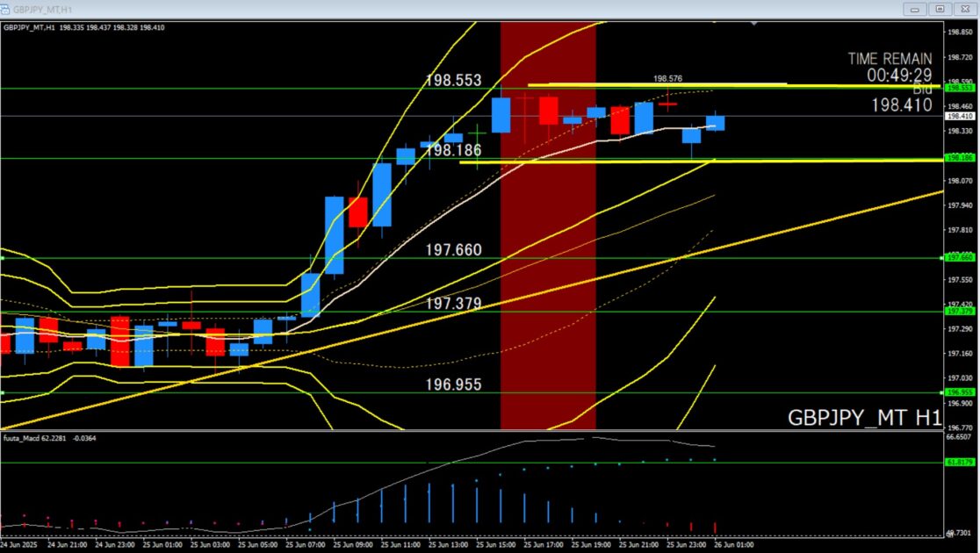The width and height of the screenshot is (980, 553).
Task: Click the green 197.660 axis price label
Action: 957,257
